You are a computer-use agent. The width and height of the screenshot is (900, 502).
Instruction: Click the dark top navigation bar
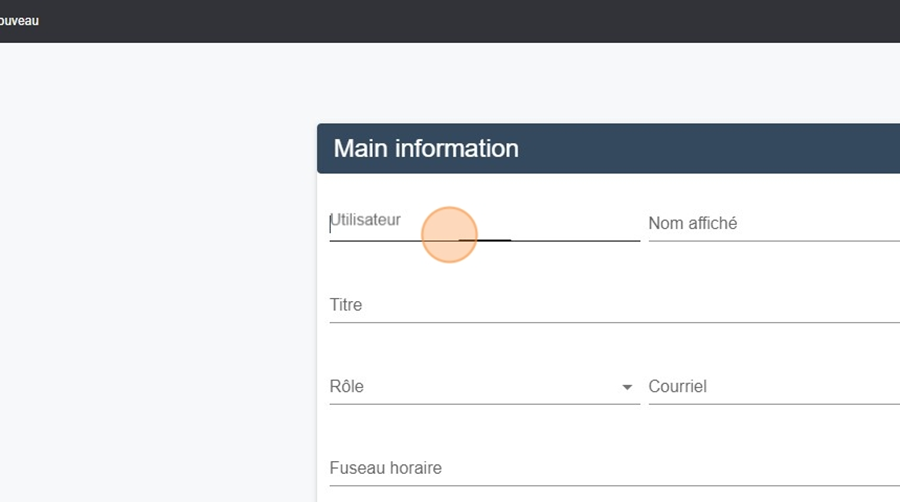click(450, 21)
